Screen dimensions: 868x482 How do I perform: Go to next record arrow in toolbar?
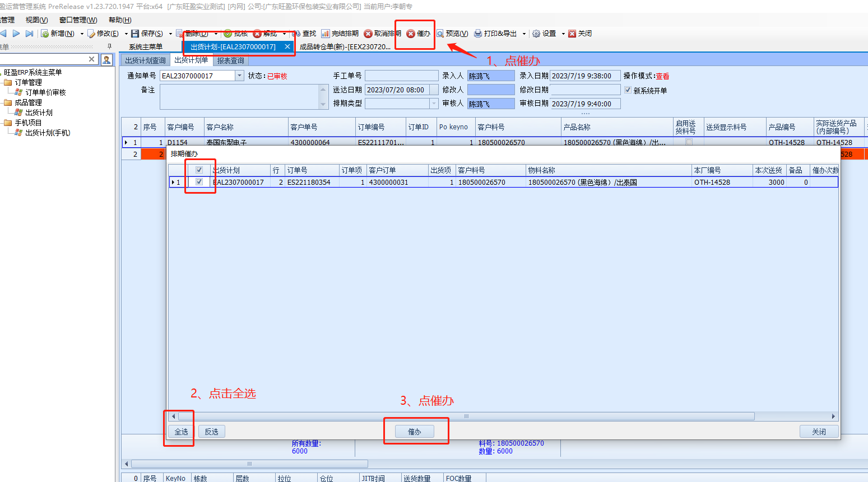(x=16, y=34)
